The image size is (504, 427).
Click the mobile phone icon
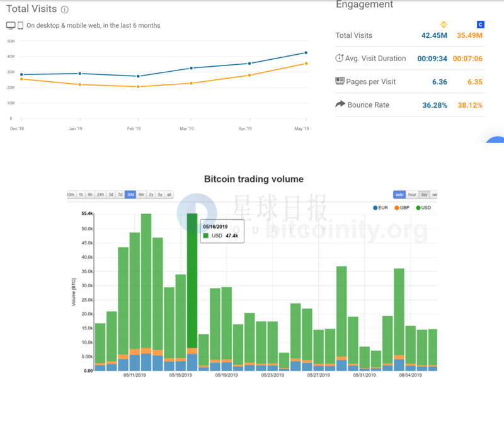(21, 26)
